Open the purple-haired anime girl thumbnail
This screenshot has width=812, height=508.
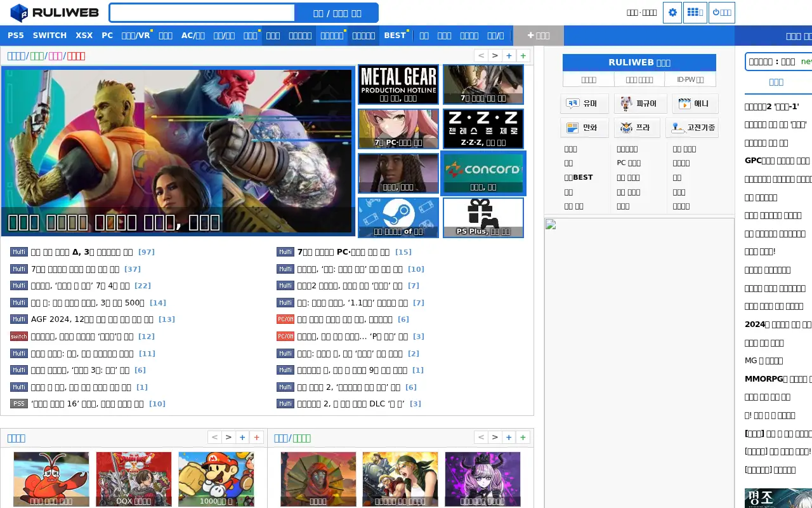coord(483,479)
